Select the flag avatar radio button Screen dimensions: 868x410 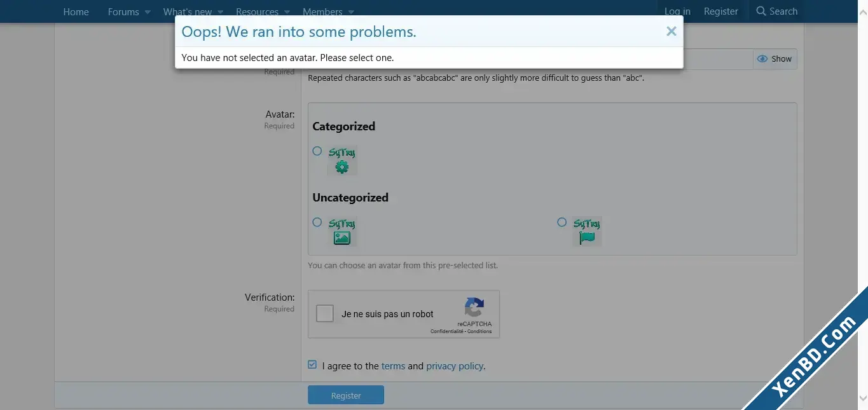click(561, 222)
